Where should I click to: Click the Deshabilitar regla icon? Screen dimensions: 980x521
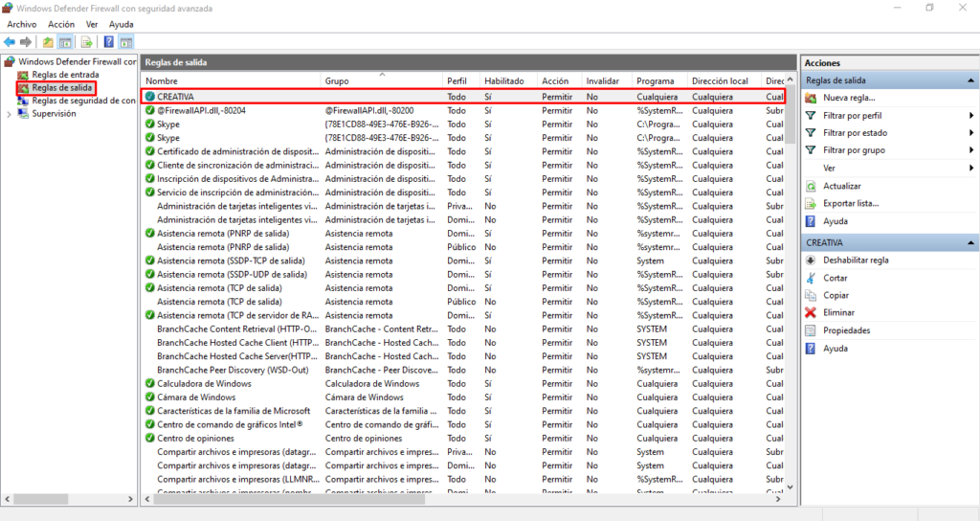(x=811, y=260)
